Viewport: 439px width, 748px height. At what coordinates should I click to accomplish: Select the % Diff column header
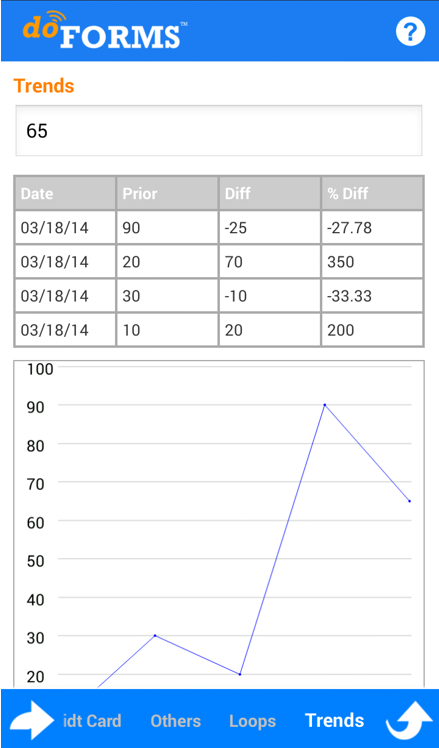pyautogui.click(x=372, y=193)
